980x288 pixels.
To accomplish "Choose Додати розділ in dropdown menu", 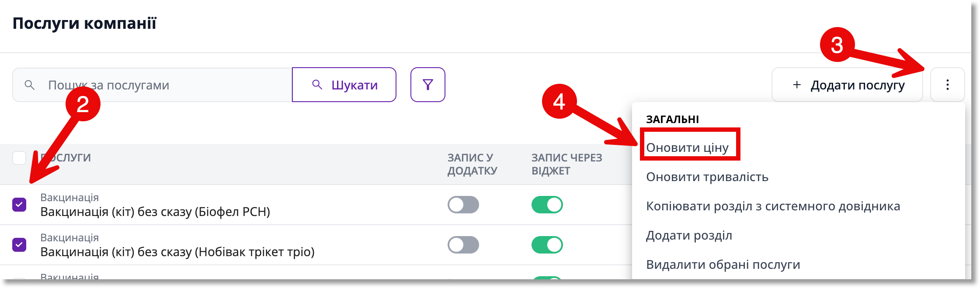I will [689, 235].
